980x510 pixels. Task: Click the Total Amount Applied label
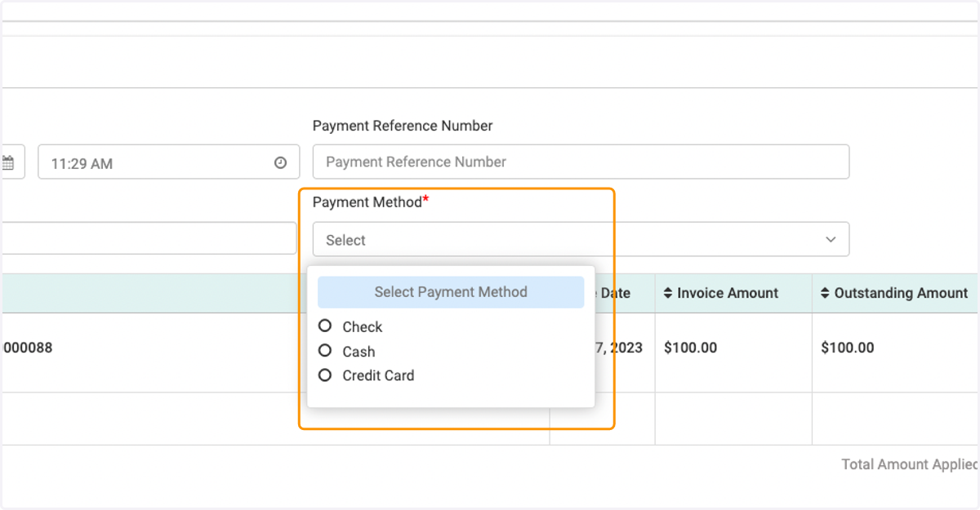[910, 464]
